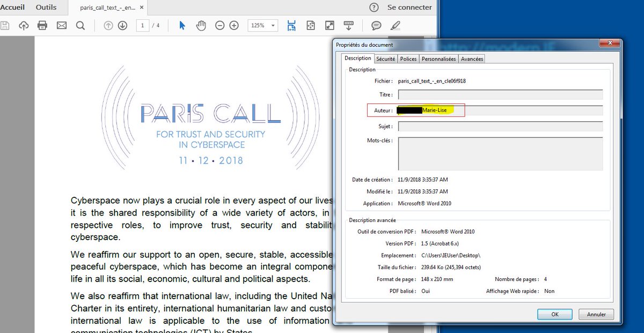Select the arrow selection tool
Screen dimensions: 644x333
(182, 25)
